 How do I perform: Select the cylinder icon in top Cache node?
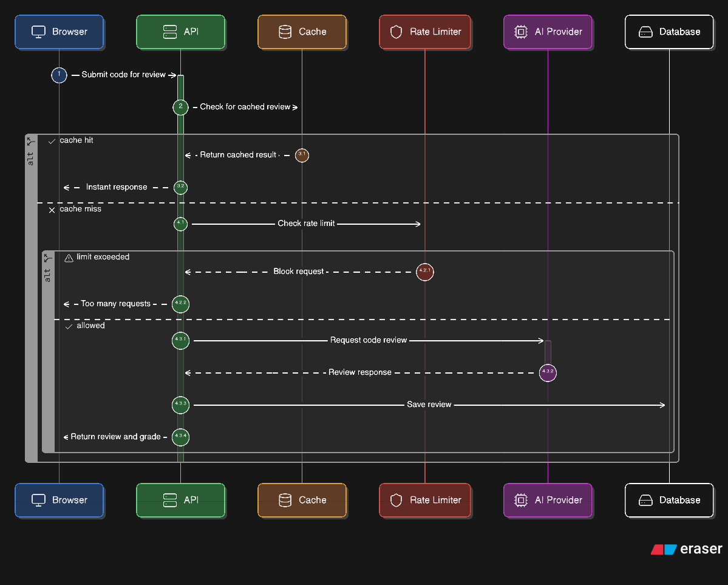(285, 32)
